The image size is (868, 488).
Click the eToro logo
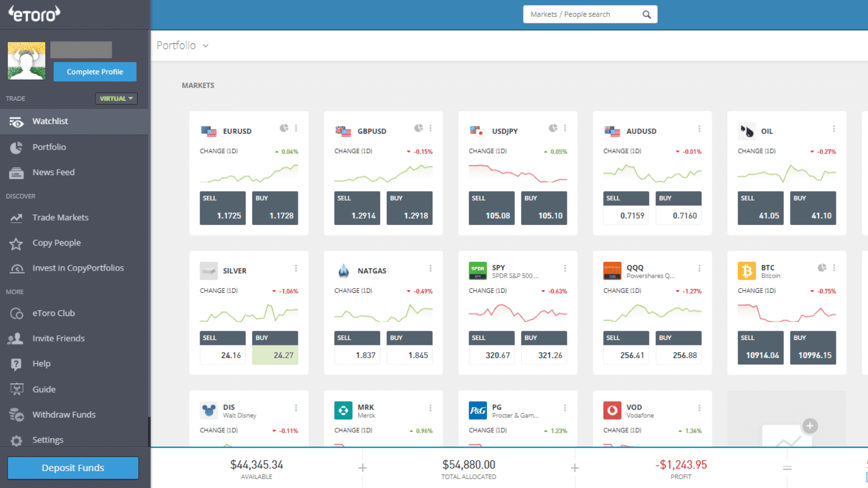point(34,14)
